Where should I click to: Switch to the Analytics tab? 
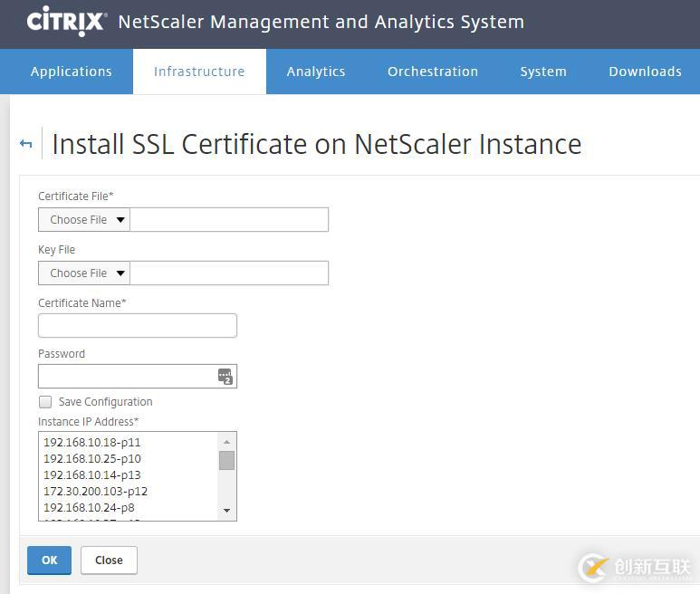pos(316,72)
